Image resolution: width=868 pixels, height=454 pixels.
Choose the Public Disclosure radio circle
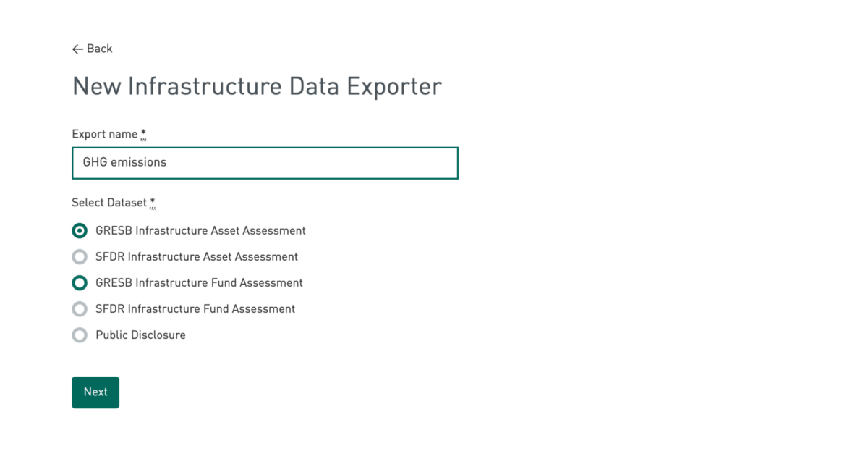click(80, 335)
